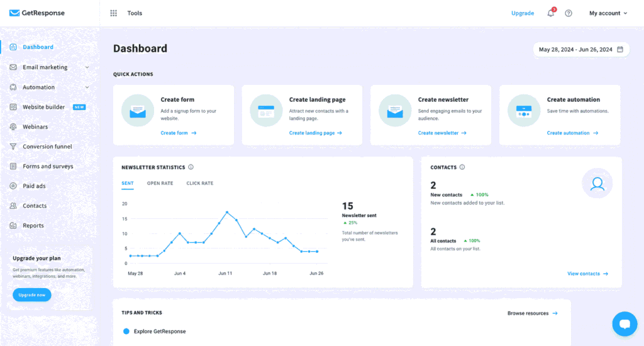Click the New contacts label
Viewport: 644px width, 346px height.
pos(446,195)
